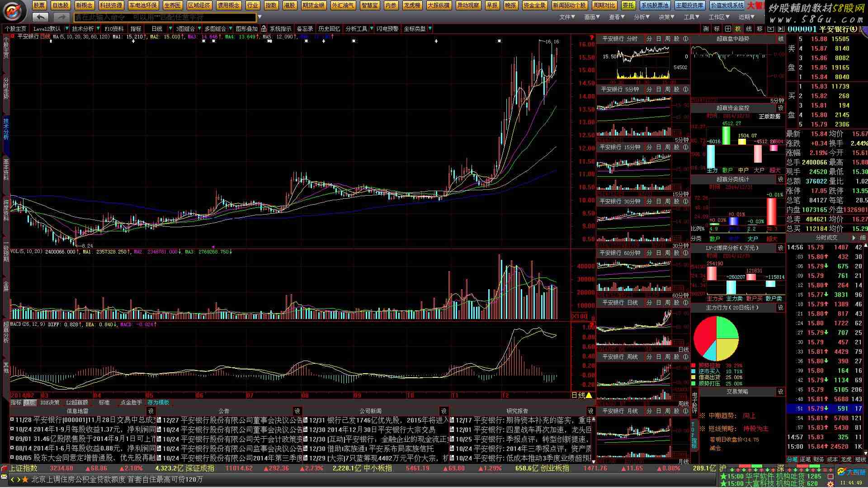Click the Dazhihui logo icon top-left

pyautogui.click(x=14, y=11)
